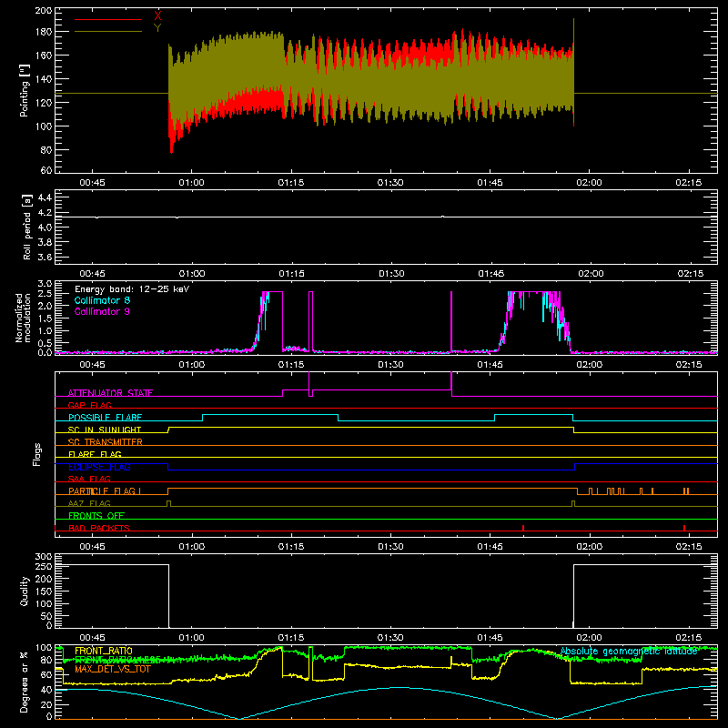Click the red X legend line
Viewport: 728px width, 728px height.
108,19
